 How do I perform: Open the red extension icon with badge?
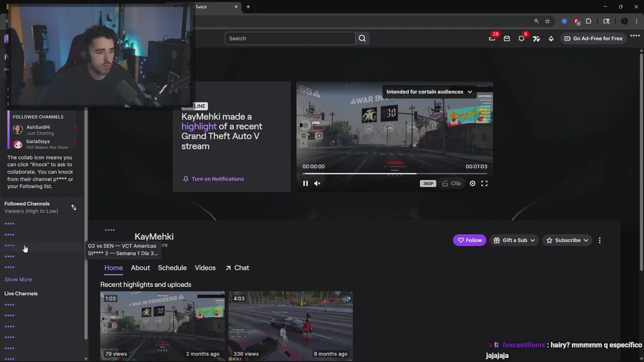click(x=577, y=21)
